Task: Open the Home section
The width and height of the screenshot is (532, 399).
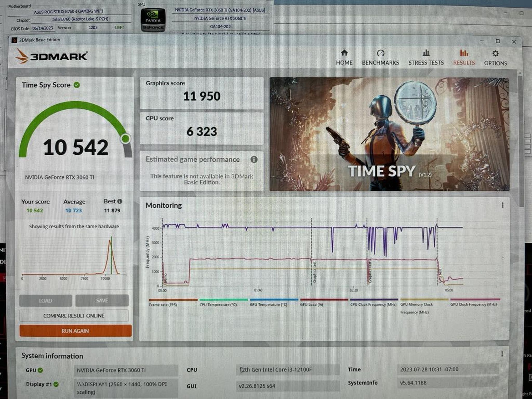Action: [x=344, y=57]
